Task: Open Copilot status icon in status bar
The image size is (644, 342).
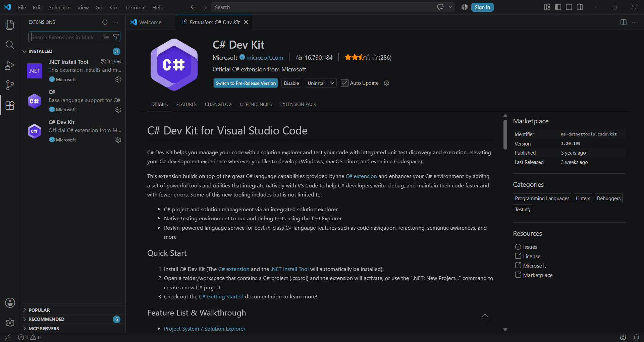Action: (623, 337)
